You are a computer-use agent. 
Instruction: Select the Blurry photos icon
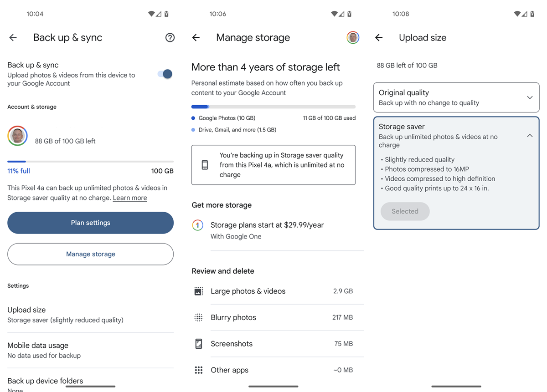[x=198, y=317]
